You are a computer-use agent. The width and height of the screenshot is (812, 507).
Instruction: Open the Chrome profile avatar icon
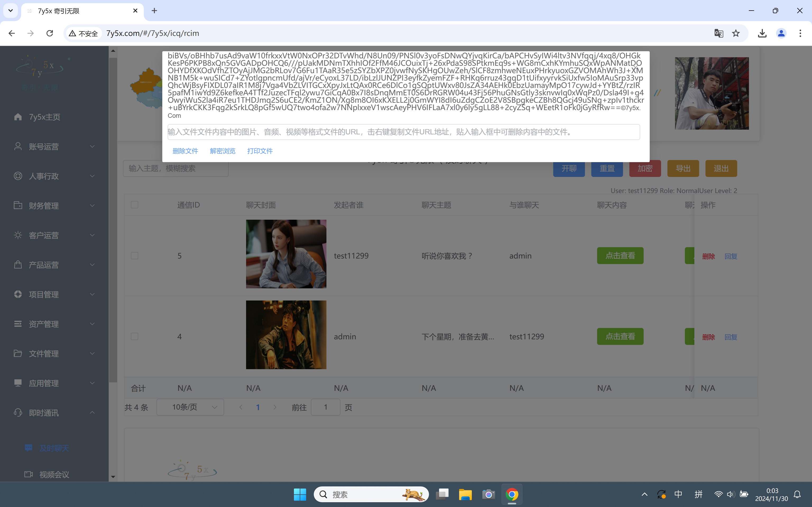[x=781, y=33]
